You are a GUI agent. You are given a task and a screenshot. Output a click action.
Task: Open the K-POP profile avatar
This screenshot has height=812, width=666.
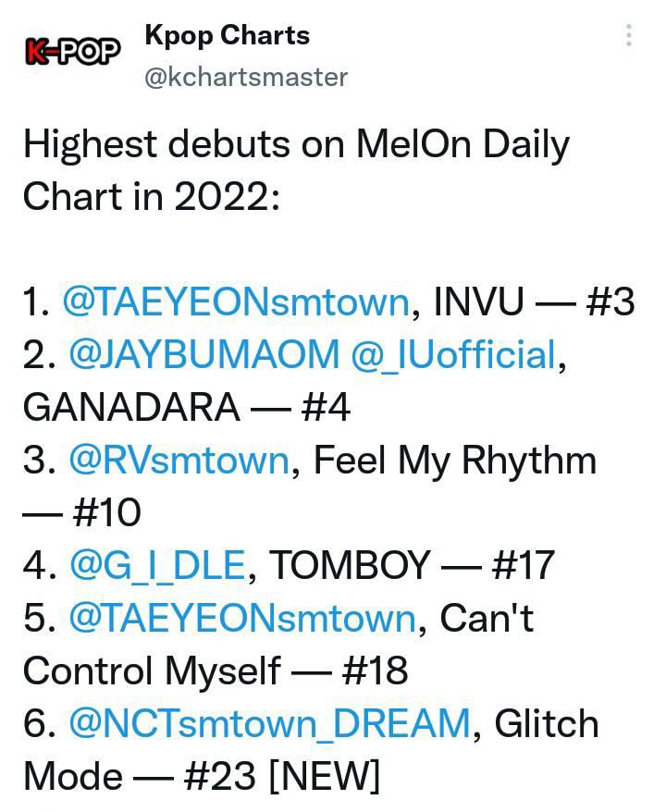pyautogui.click(x=72, y=51)
